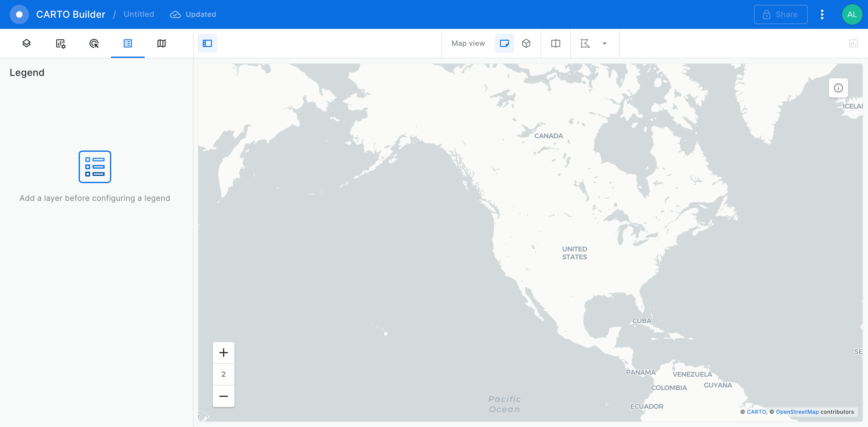Expand the selection tool dropdown arrow
Viewport: 868px width, 427px height.
coord(605,43)
